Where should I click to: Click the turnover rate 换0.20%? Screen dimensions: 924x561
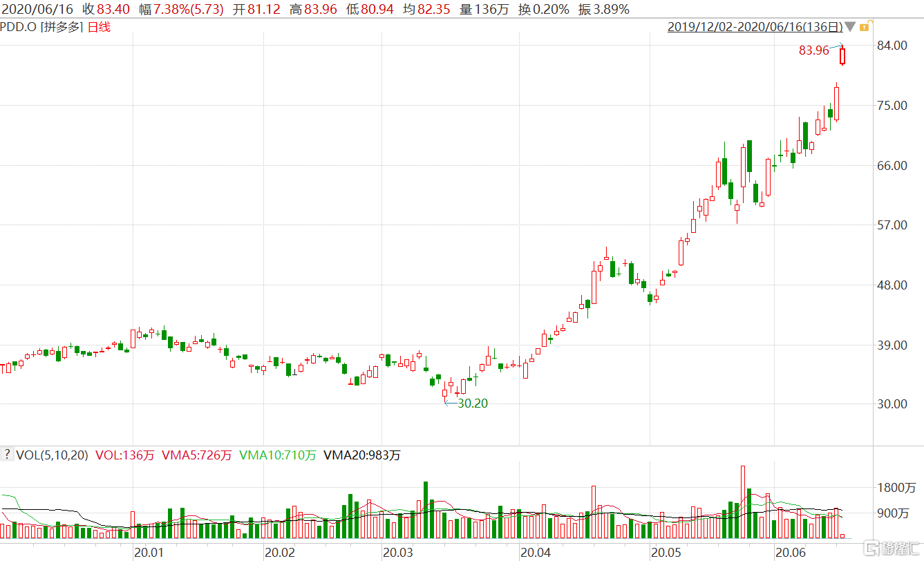pos(544,9)
